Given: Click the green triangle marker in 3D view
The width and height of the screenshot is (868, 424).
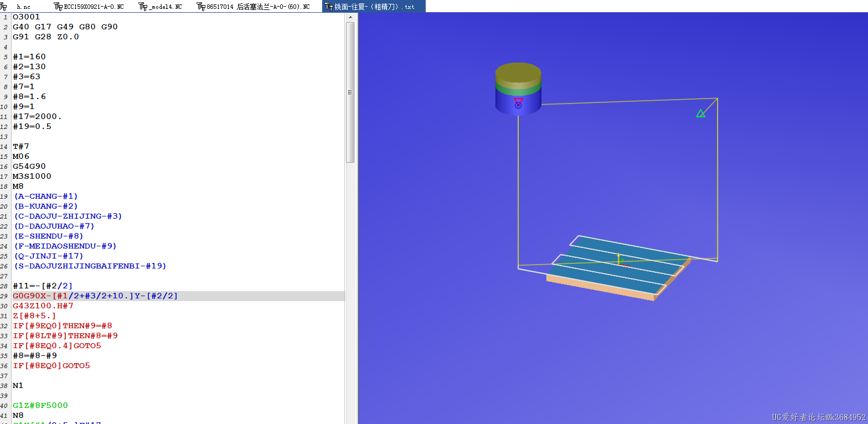Looking at the screenshot, I should 700,113.
